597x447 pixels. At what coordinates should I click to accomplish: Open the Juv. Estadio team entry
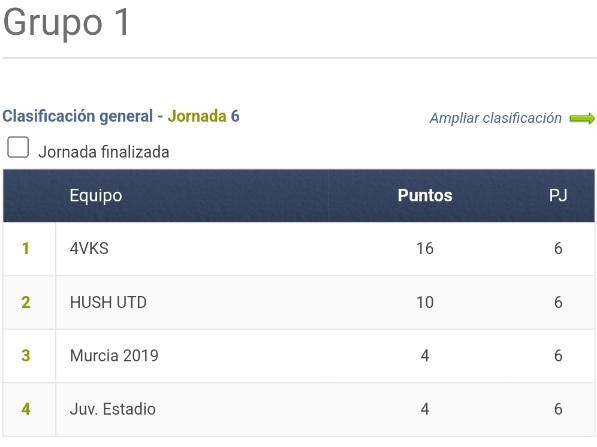click(113, 409)
